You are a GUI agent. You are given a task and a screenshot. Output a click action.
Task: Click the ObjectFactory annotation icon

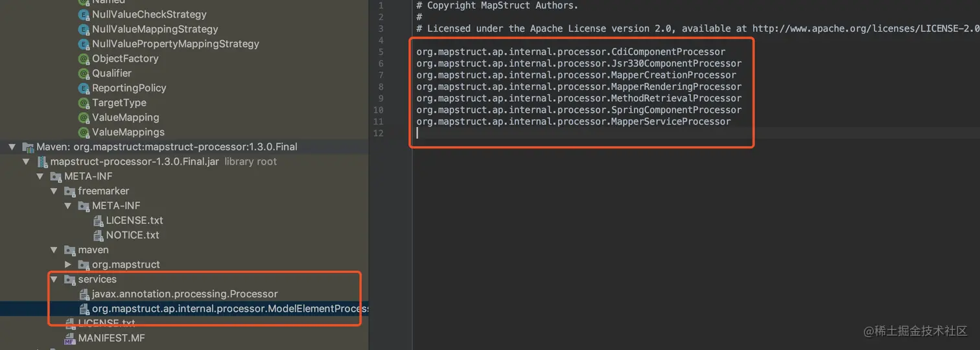tap(84, 59)
